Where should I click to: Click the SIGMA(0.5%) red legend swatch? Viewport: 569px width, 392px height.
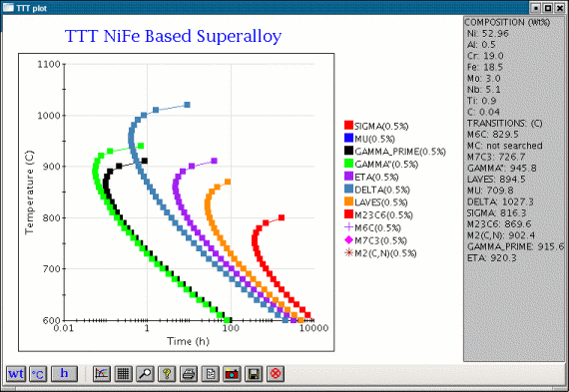click(x=348, y=125)
